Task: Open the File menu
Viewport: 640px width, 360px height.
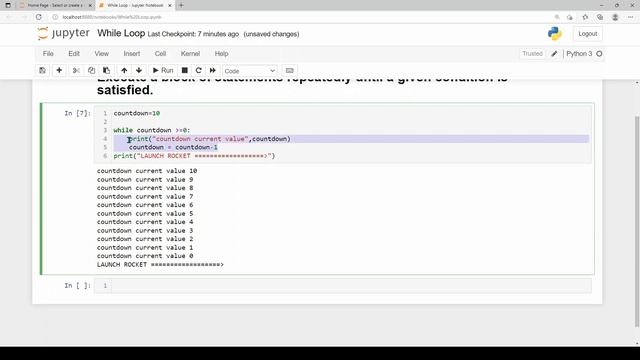Action: pos(48,54)
